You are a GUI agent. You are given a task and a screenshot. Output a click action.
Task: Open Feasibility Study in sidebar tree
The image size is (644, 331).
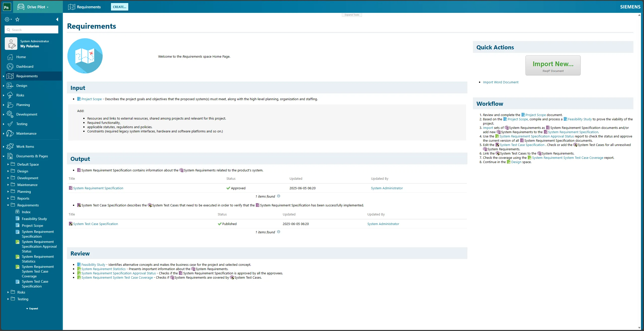pyautogui.click(x=34, y=219)
